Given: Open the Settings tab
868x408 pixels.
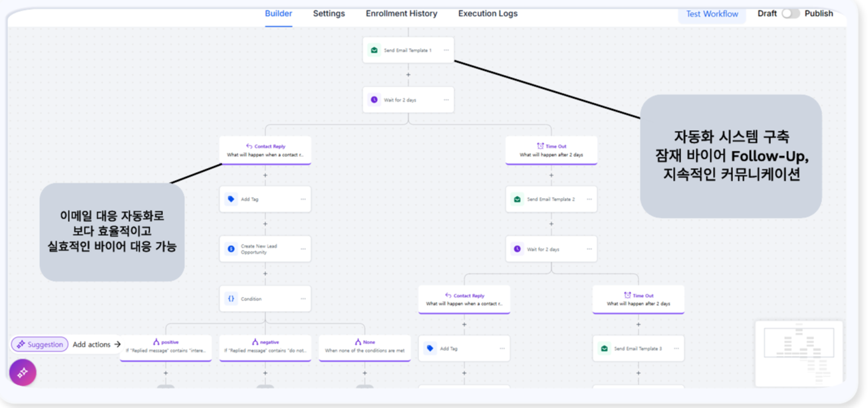Looking at the screenshot, I should [x=329, y=13].
